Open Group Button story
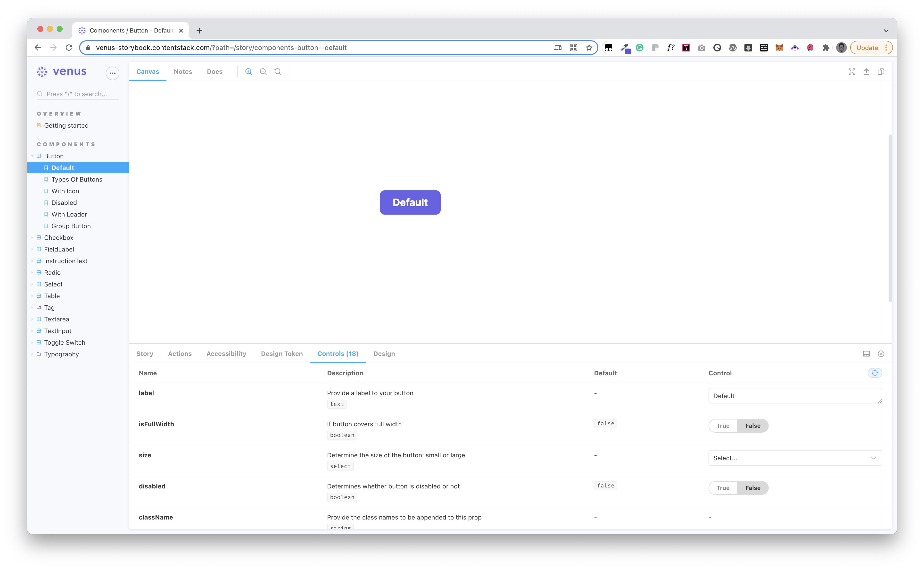Viewport: 924px width, 570px height. pos(71,226)
